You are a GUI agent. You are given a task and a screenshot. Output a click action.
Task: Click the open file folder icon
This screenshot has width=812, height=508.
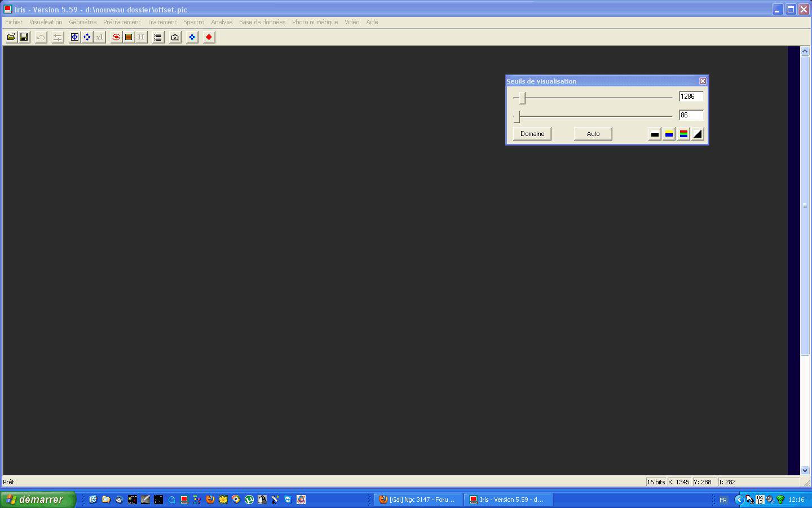coord(11,37)
